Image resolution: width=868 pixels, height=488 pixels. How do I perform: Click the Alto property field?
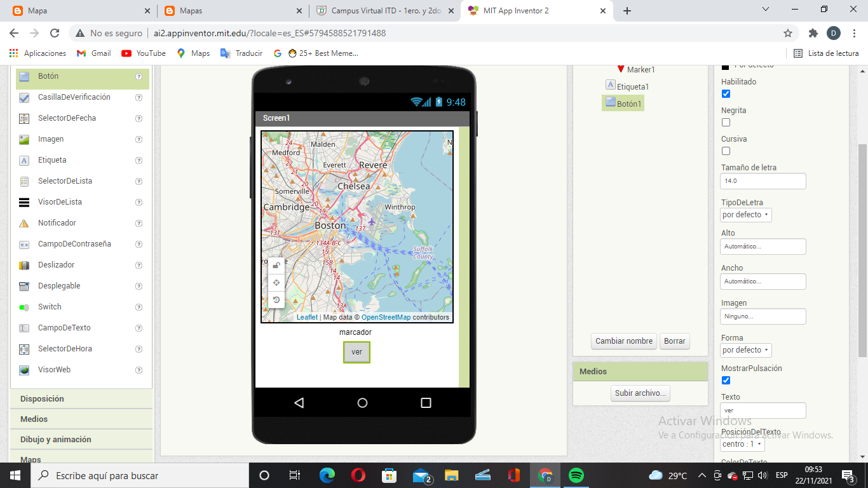click(x=763, y=247)
